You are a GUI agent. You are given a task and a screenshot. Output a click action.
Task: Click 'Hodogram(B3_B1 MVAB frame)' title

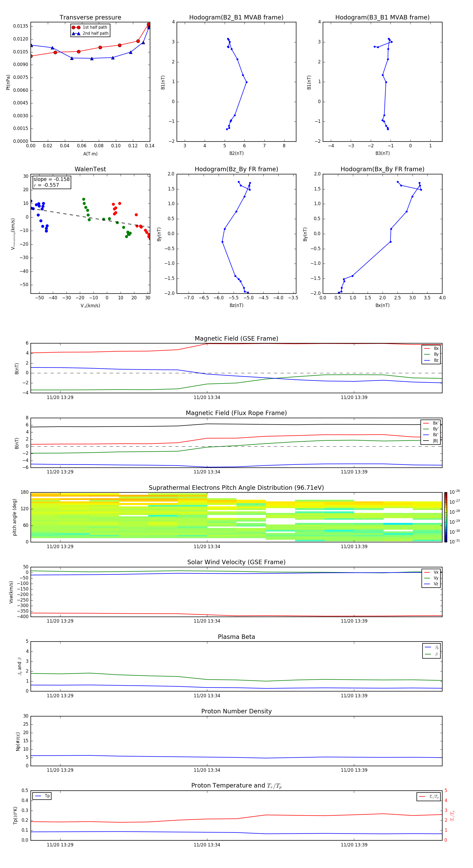(382, 18)
